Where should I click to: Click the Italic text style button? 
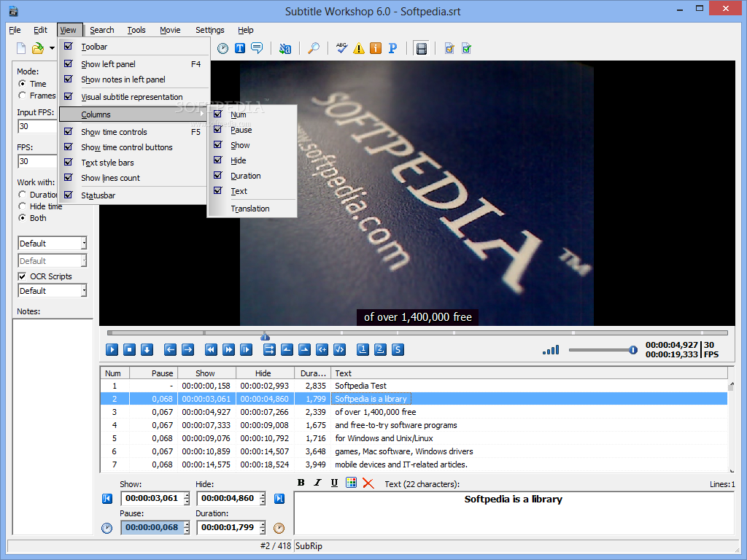click(318, 483)
